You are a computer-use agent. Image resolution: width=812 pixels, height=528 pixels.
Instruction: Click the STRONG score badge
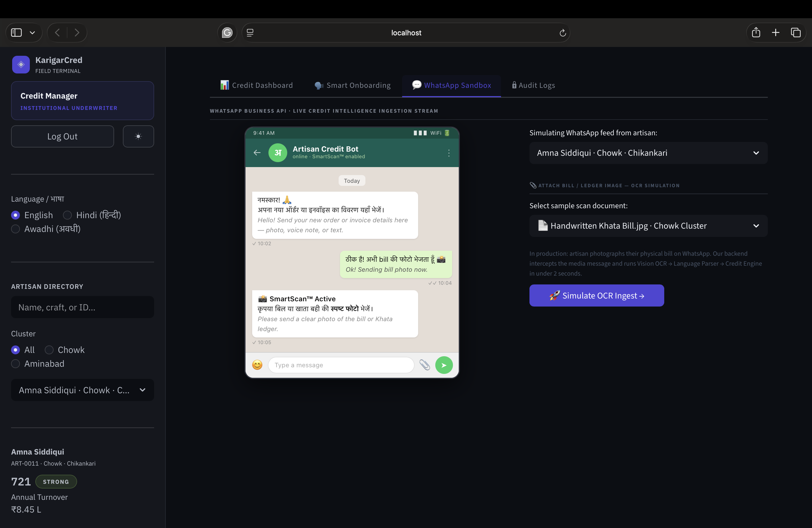(x=56, y=482)
